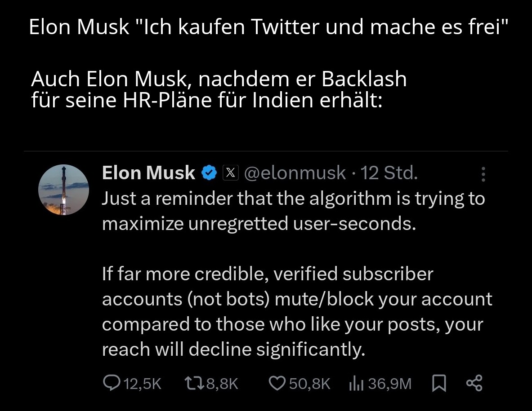The height and width of the screenshot is (411, 532).
Task: Click the "reach will decline significantly" paragraph
Action: point(233,349)
